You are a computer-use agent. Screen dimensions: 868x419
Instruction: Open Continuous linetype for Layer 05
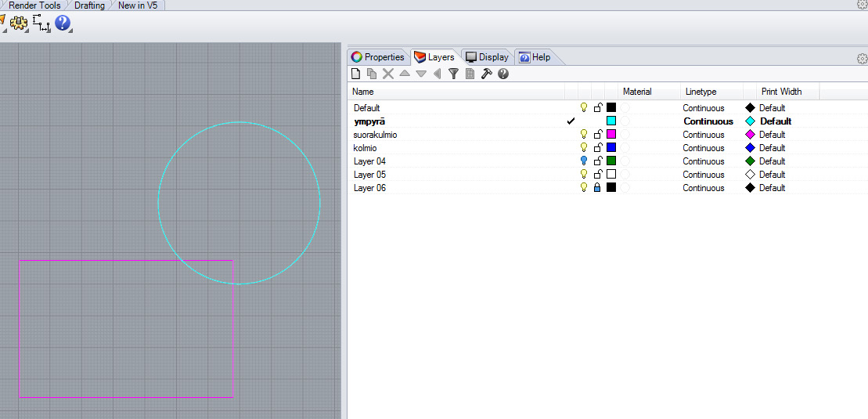pos(703,175)
